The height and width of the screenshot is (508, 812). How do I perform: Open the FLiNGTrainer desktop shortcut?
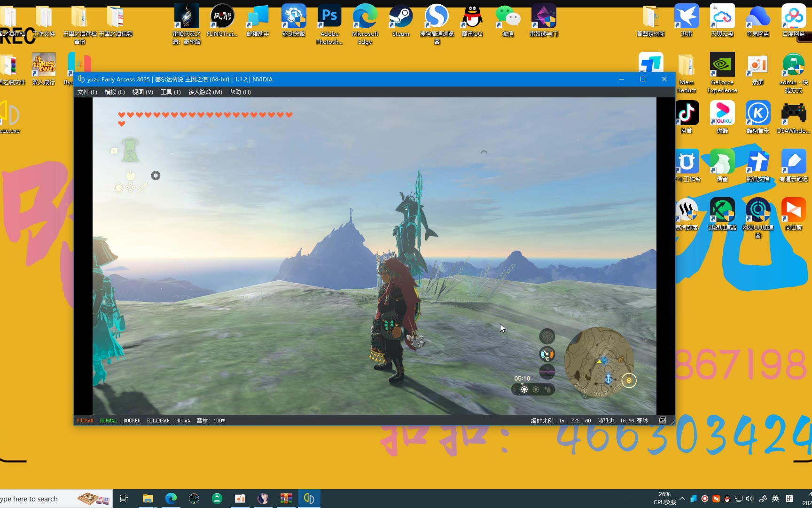(x=222, y=20)
